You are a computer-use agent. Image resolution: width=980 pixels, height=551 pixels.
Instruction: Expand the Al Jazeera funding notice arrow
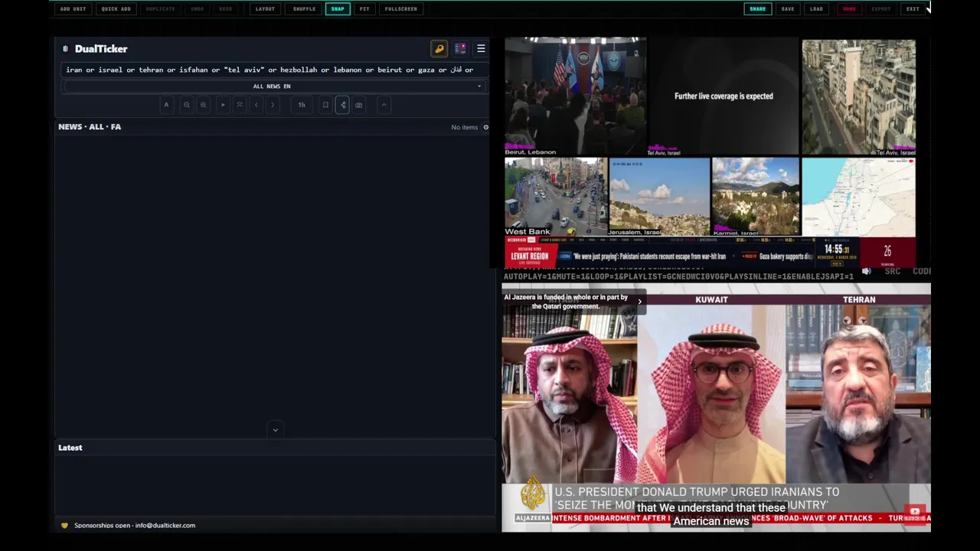click(x=639, y=302)
